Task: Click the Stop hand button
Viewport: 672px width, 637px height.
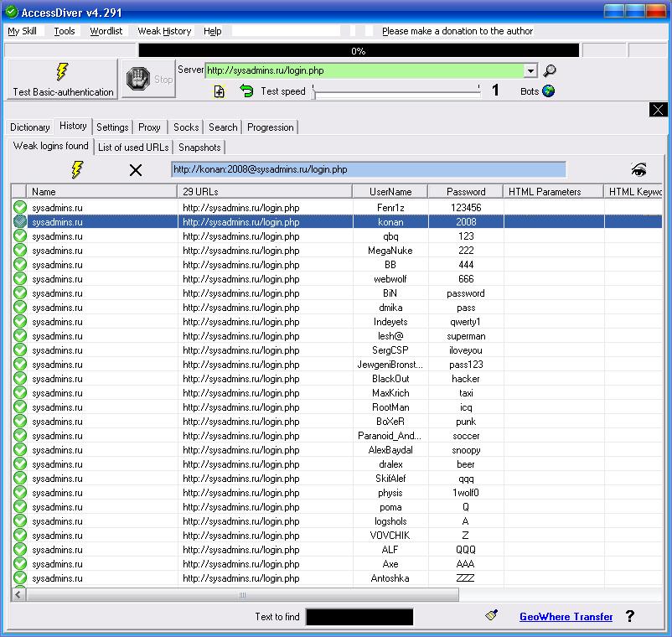Action: coord(148,80)
